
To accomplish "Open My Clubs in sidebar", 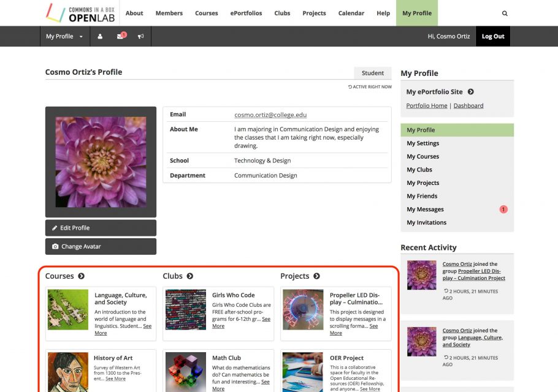I will point(457,170).
